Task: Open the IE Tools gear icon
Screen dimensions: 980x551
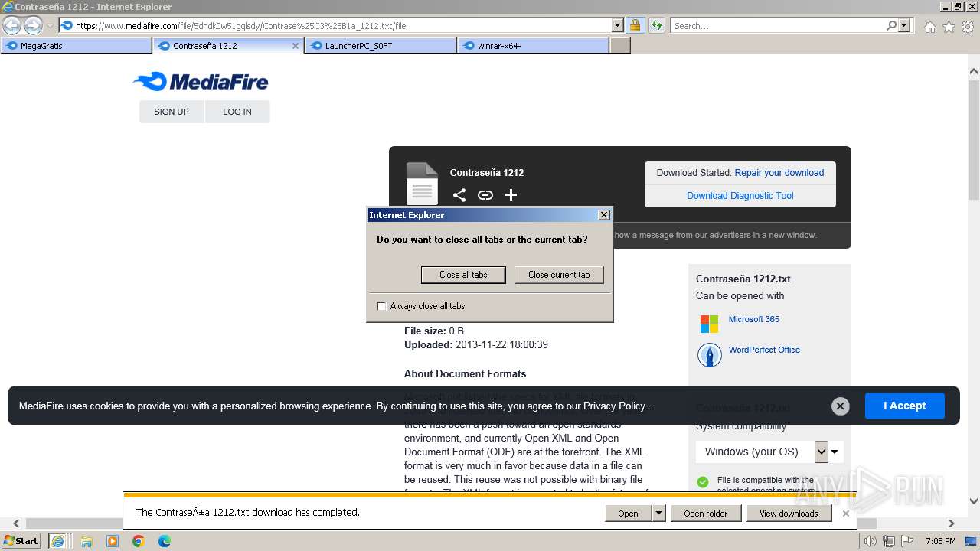Action: (x=968, y=27)
